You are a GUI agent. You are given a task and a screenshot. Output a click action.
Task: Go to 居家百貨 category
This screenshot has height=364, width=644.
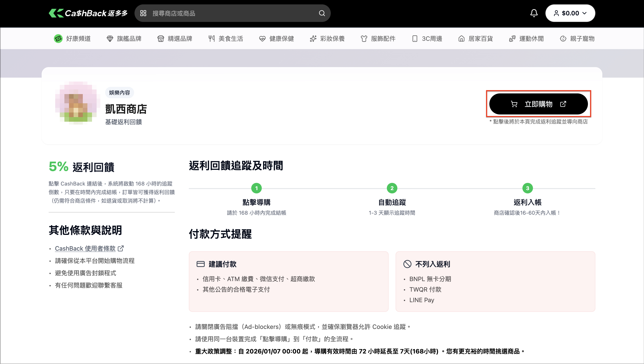476,39
